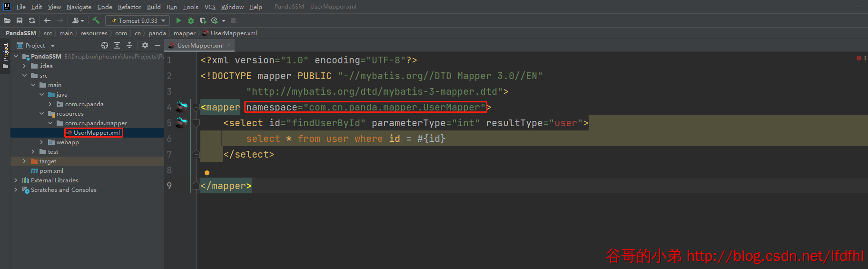Click the IntelliJ logo in title bar

7,7
